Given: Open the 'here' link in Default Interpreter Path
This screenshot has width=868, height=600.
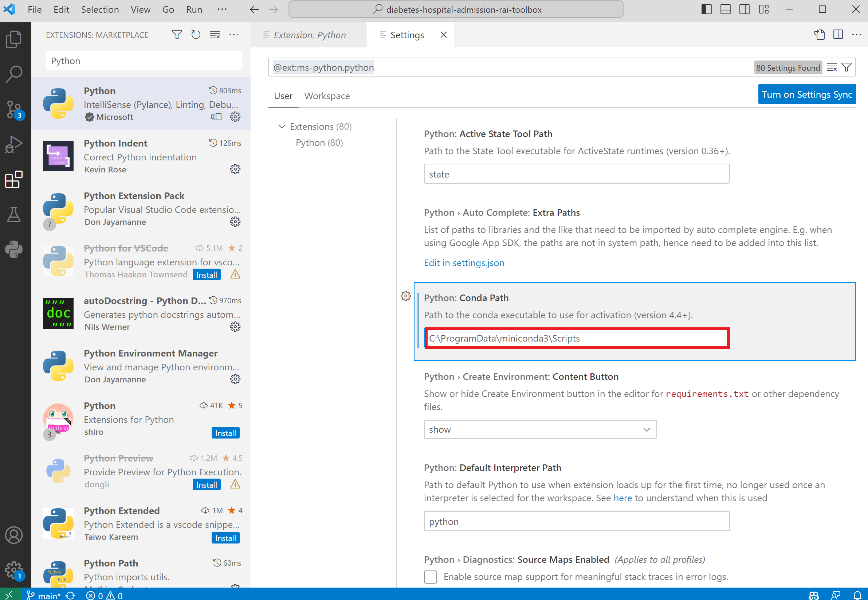Looking at the screenshot, I should click(622, 498).
